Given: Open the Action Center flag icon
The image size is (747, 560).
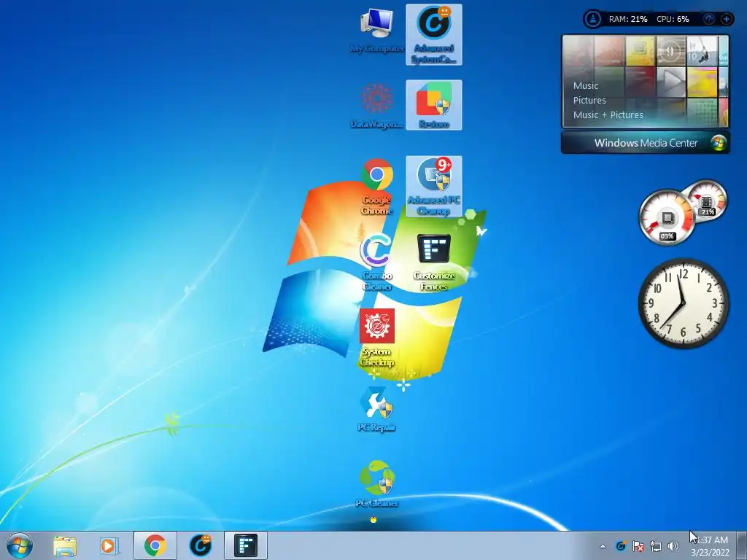Looking at the screenshot, I should [638, 546].
